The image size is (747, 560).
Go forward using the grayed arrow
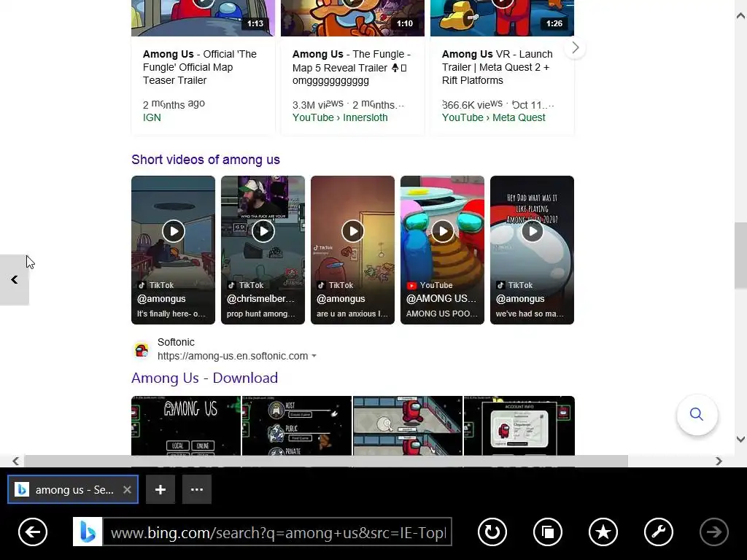pyautogui.click(x=713, y=532)
